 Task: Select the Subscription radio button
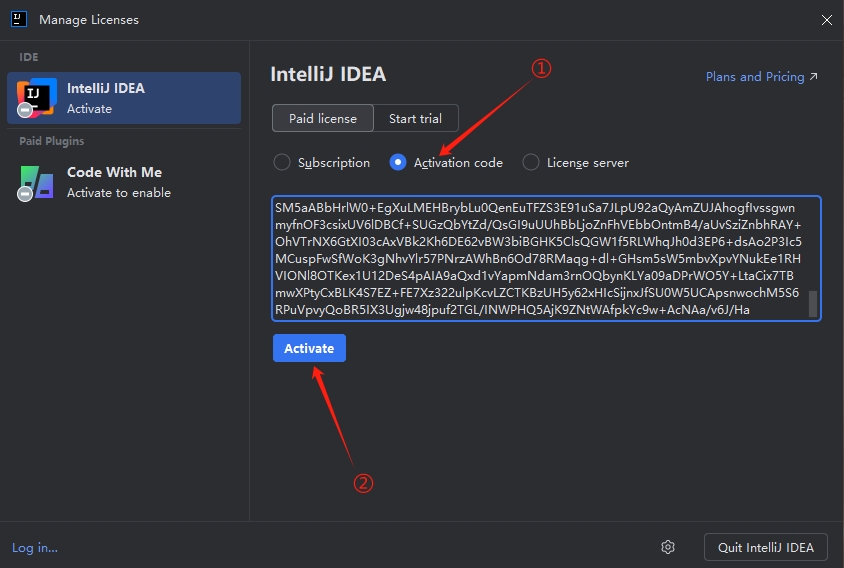click(282, 162)
